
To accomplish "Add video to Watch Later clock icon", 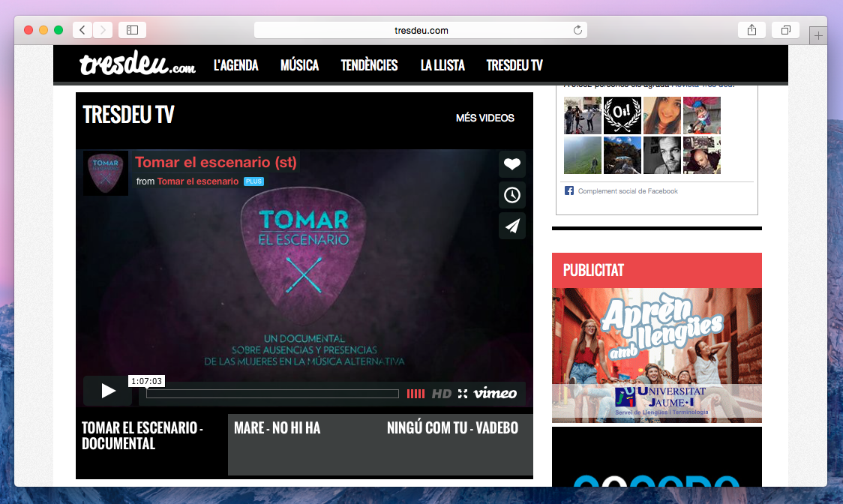I will [x=511, y=195].
